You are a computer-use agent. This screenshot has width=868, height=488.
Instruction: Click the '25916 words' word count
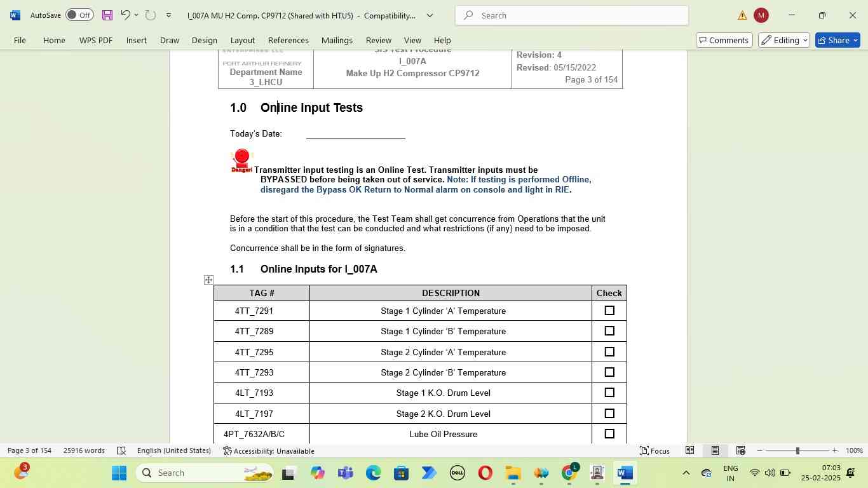coord(84,451)
